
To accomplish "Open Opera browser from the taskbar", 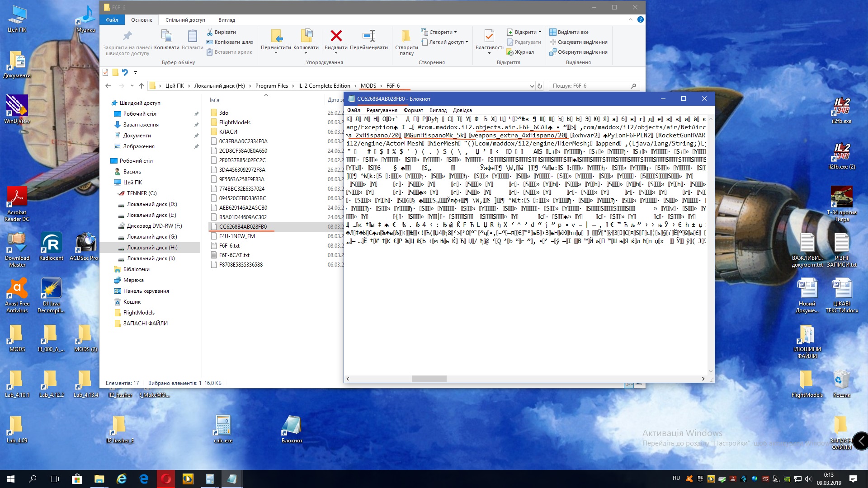I will click(166, 479).
